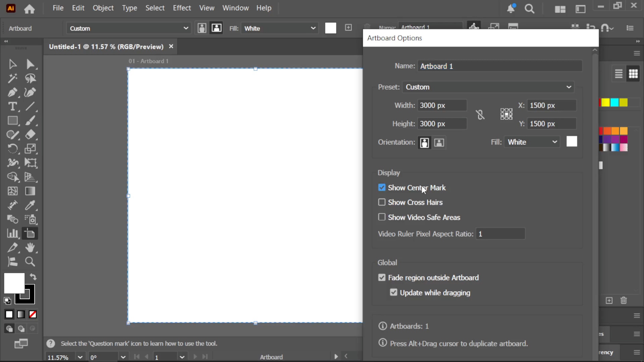This screenshot has height=362, width=644.
Task: Toggle Fade region outside Artboard
Action: (x=382, y=278)
